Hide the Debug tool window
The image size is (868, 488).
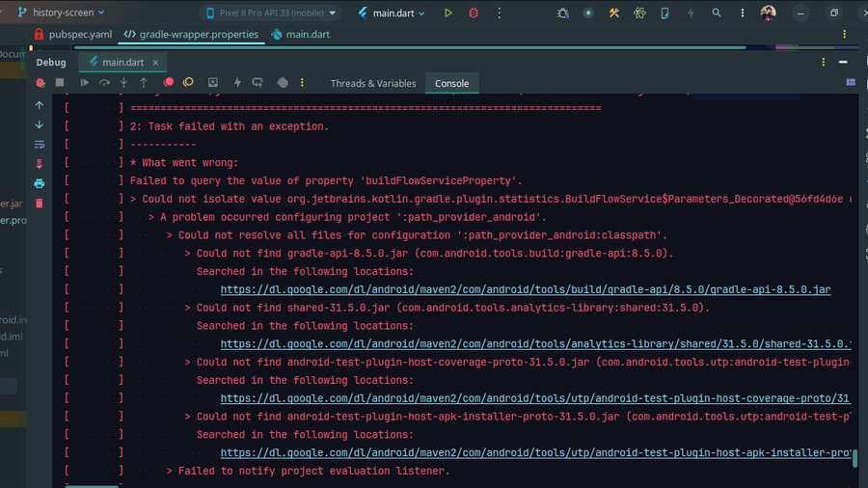point(843,62)
